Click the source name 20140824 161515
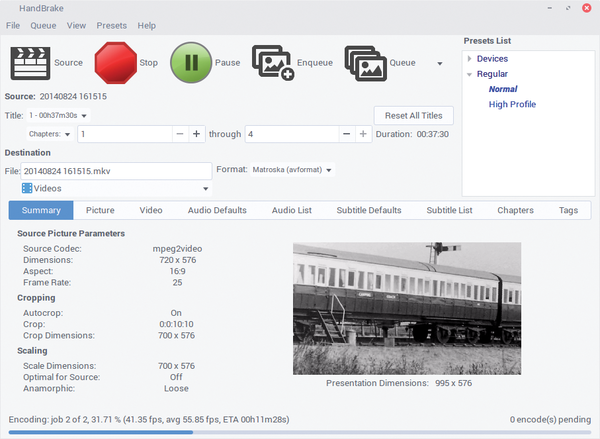Viewport: 600px width, 439px height. (x=73, y=96)
